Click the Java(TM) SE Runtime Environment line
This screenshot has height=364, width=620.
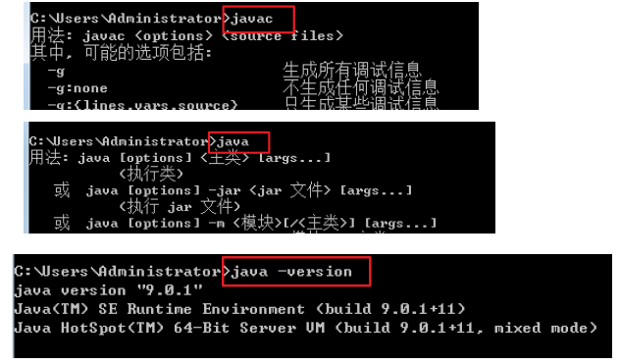[x=239, y=309]
